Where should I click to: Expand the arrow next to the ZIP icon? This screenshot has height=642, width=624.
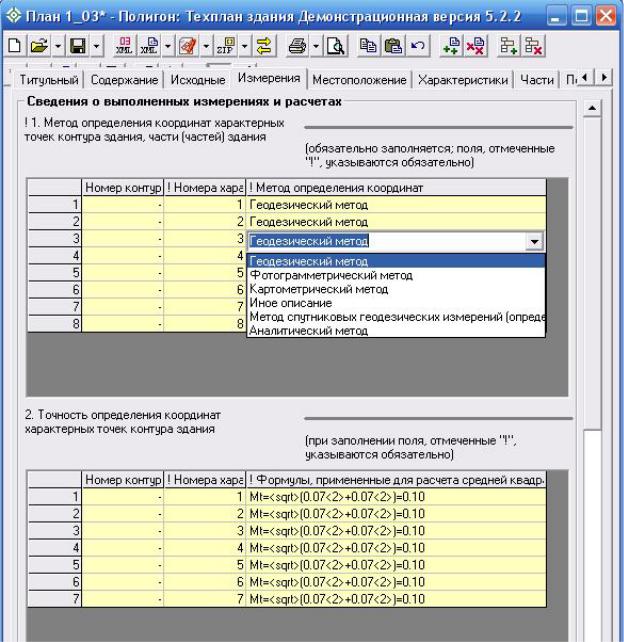click(x=244, y=45)
